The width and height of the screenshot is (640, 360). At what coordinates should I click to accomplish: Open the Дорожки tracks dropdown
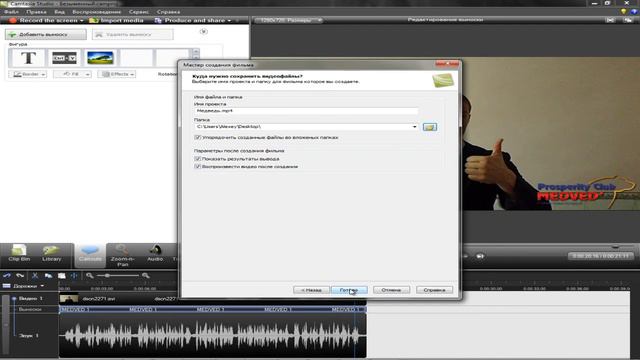pyautogui.click(x=24, y=286)
